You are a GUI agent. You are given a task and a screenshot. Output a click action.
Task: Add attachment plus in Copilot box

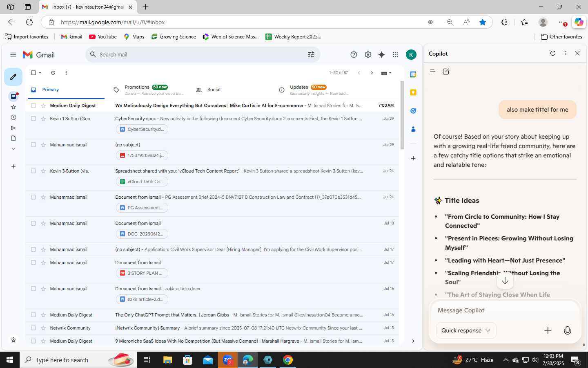point(548,330)
